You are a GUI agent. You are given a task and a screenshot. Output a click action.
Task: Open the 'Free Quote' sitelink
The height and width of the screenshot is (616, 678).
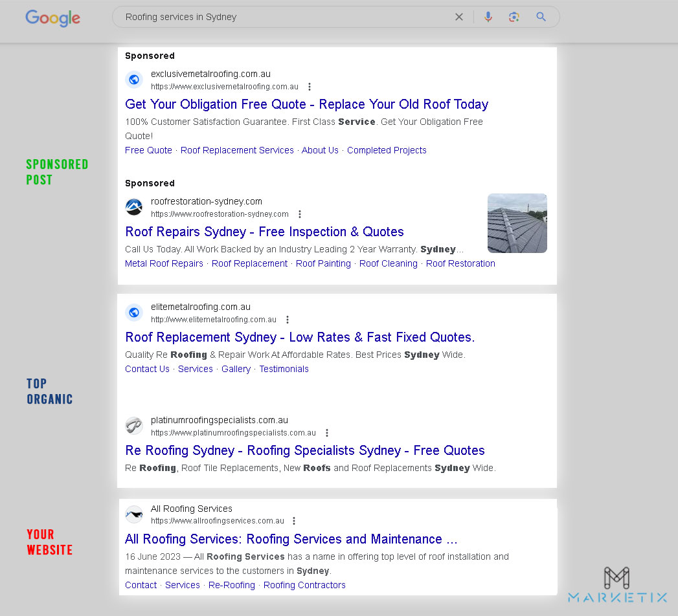(148, 150)
